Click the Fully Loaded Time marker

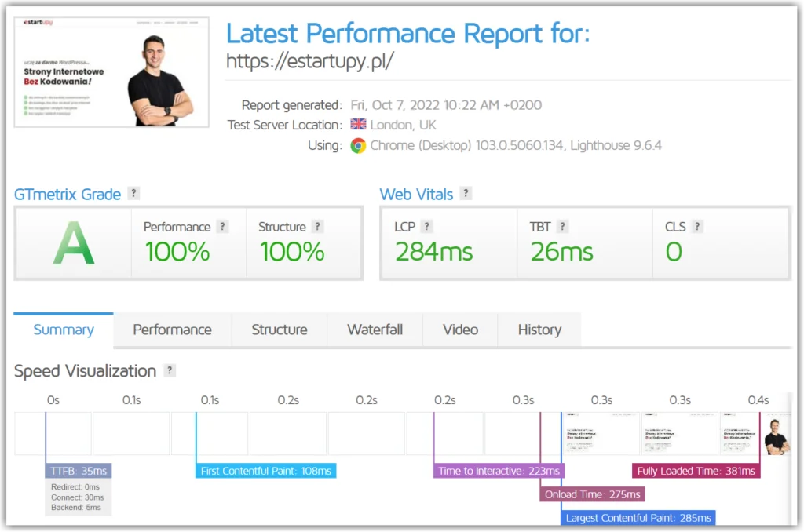[696, 471]
